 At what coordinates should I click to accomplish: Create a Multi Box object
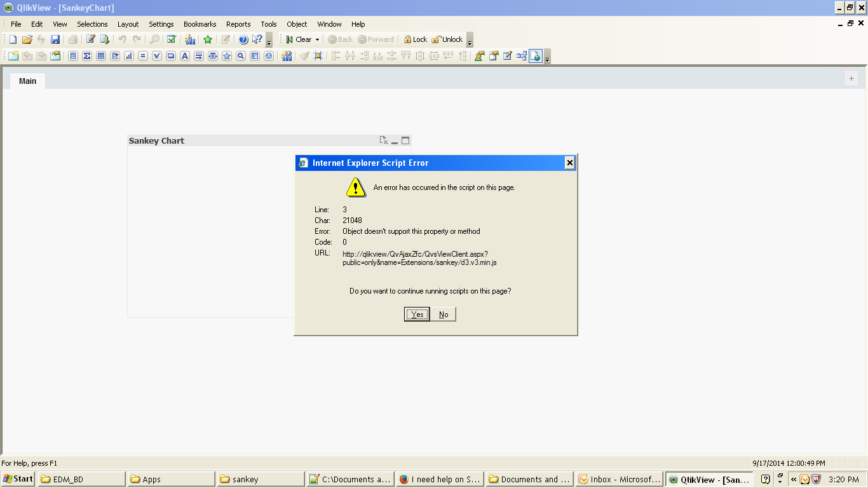(115, 56)
